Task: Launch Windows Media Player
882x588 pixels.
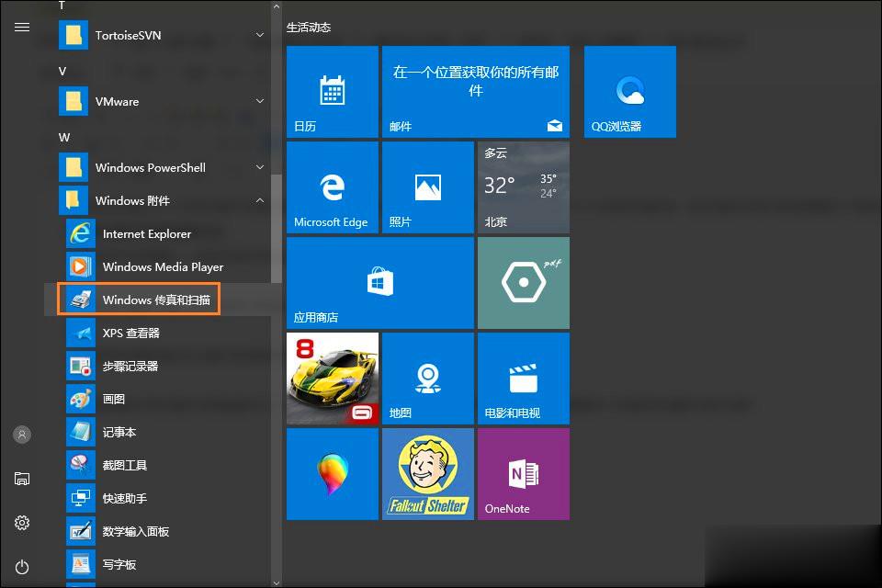Action: pyautogui.click(x=164, y=266)
